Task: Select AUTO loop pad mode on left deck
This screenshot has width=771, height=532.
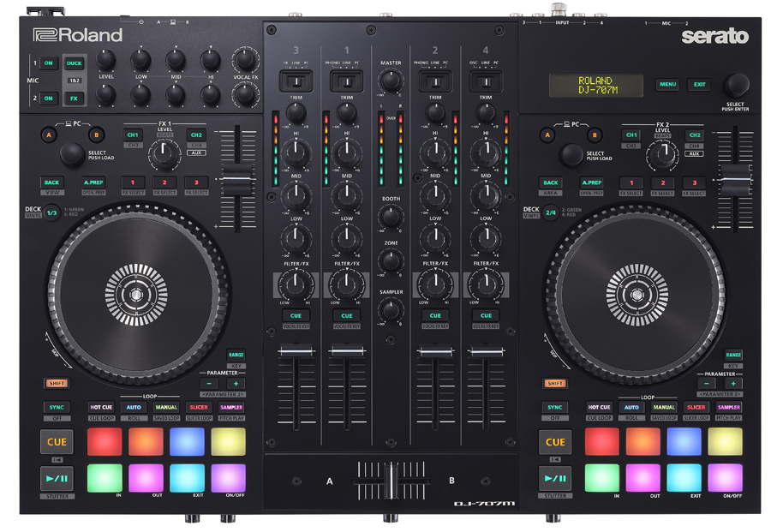Action: 134,407
